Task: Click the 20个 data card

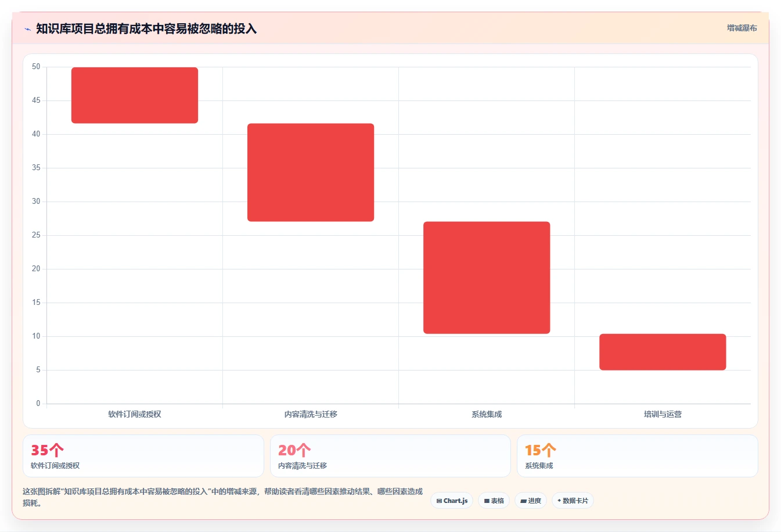Action: pos(390,456)
